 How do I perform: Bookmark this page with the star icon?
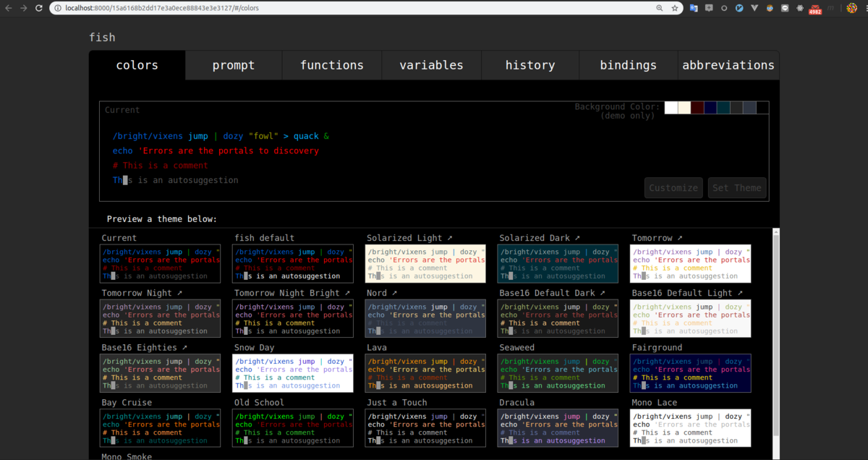click(675, 8)
